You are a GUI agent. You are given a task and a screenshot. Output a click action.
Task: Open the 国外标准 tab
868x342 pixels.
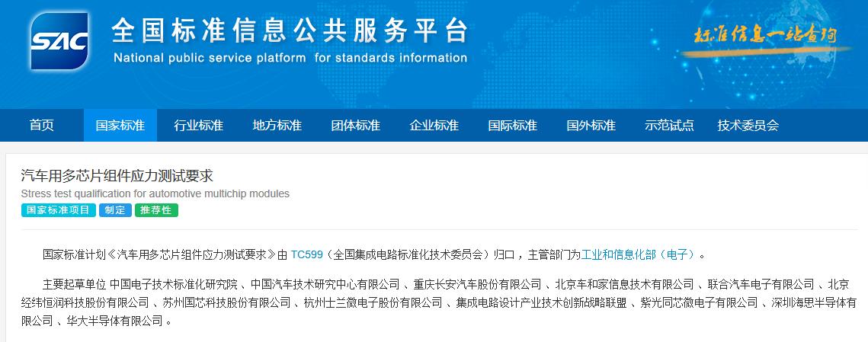(x=591, y=125)
